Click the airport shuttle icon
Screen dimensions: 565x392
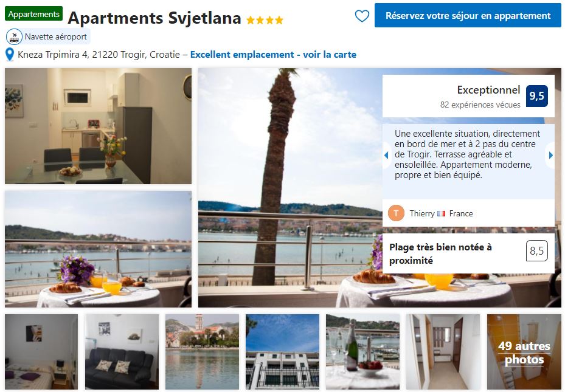(14, 36)
